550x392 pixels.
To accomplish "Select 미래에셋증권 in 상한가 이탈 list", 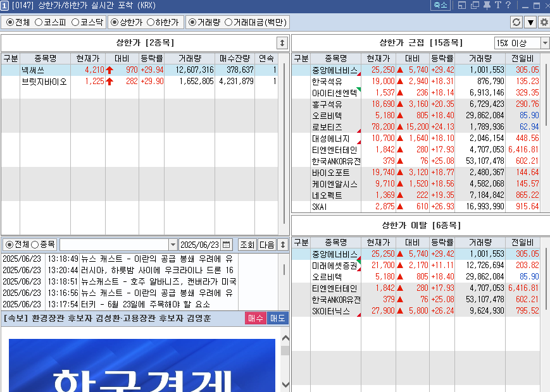I will pyautogui.click(x=416, y=265).
